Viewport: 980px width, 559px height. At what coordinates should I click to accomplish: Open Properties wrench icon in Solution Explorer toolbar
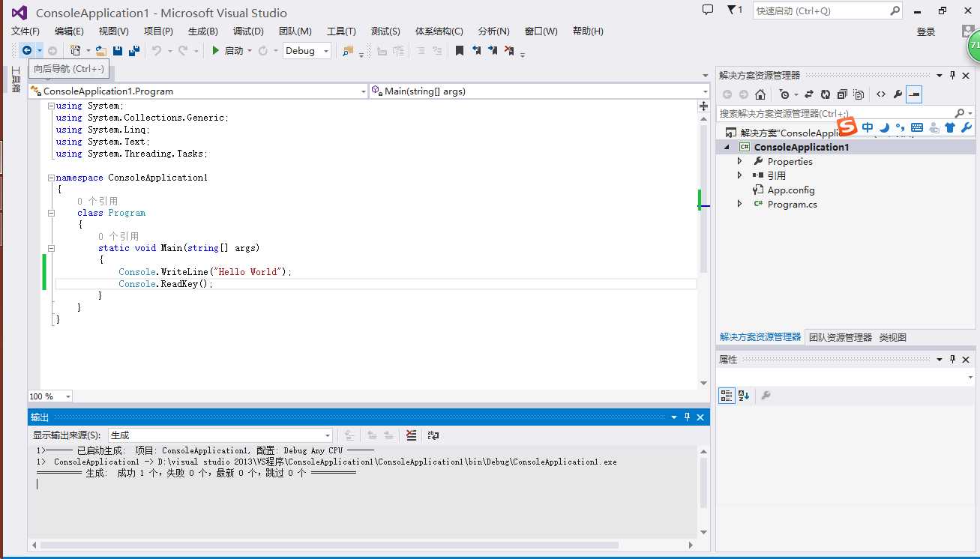pyautogui.click(x=898, y=94)
